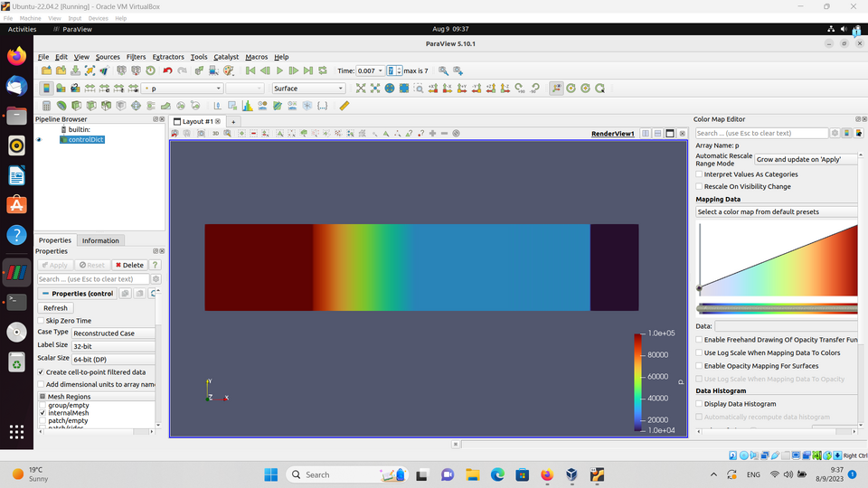
Task: Open the Extractors menu
Action: pyautogui.click(x=168, y=57)
